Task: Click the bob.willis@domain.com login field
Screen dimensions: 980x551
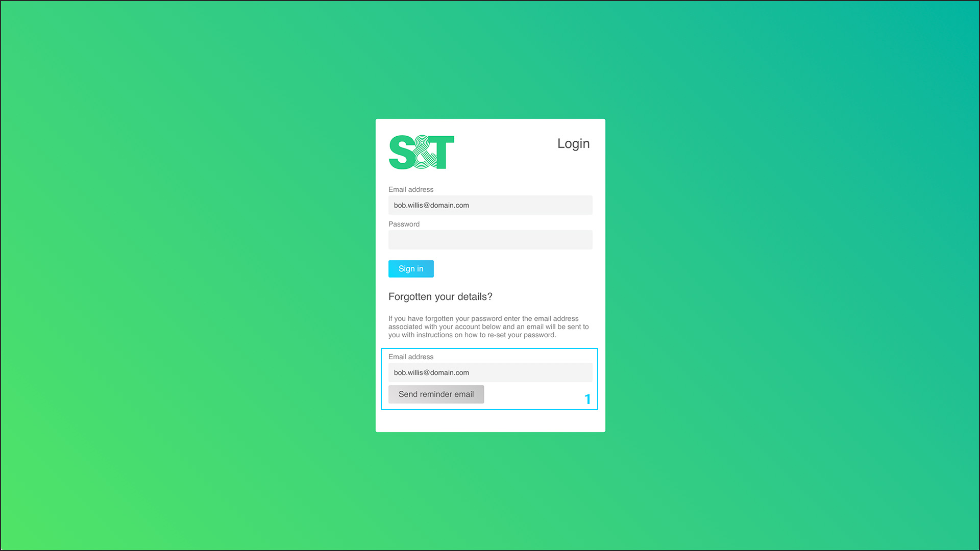Action: pyautogui.click(x=490, y=205)
